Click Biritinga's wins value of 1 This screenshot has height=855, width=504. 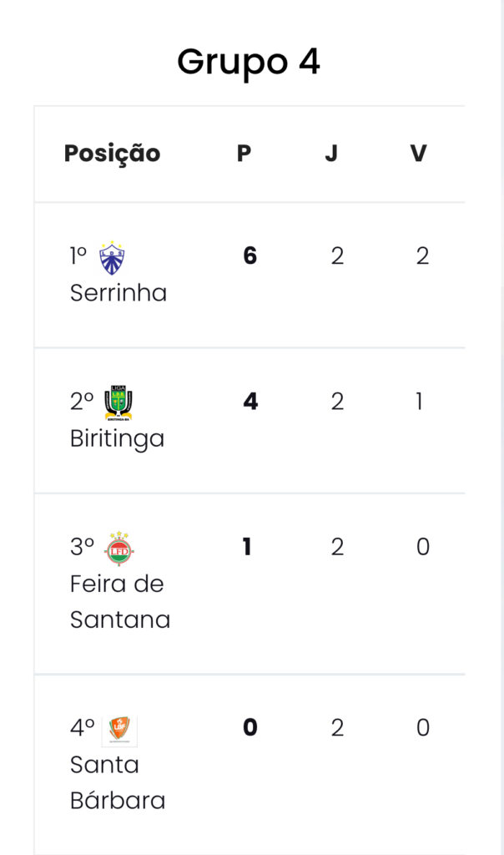pyautogui.click(x=419, y=402)
